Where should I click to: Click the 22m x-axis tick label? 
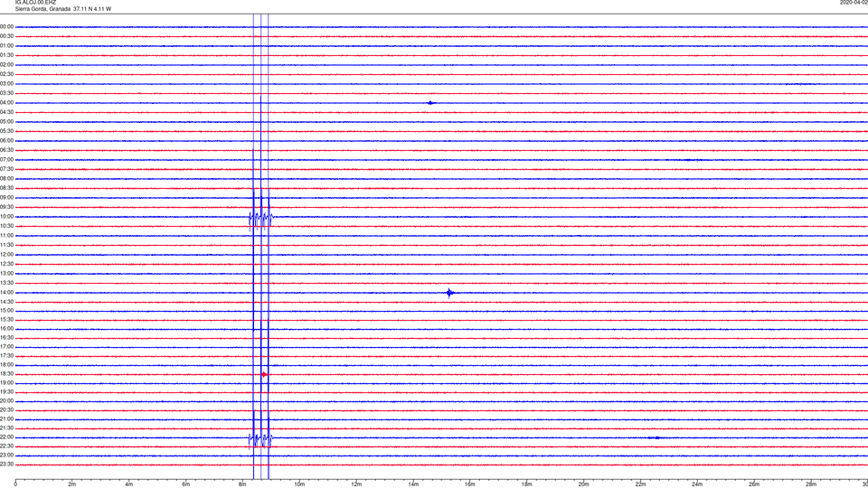pos(640,484)
